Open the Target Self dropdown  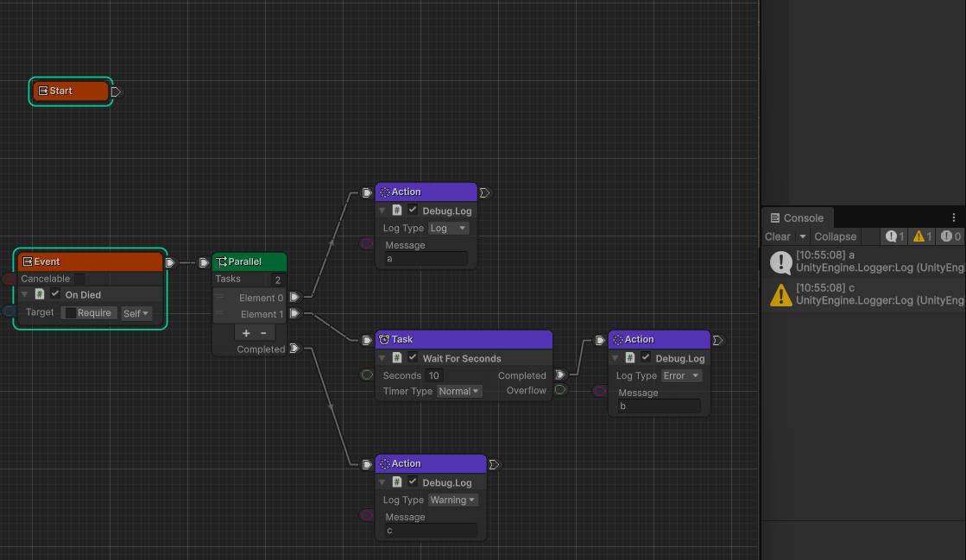[x=136, y=313]
